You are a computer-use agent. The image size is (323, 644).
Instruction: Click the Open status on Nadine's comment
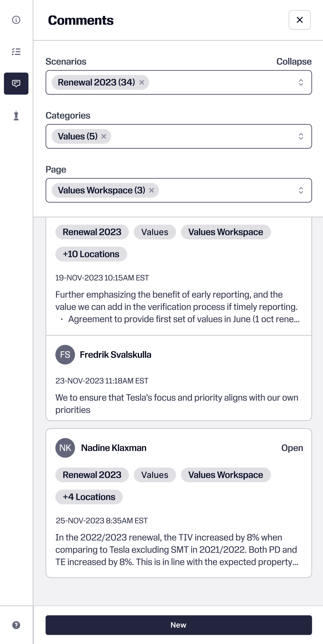(x=292, y=448)
